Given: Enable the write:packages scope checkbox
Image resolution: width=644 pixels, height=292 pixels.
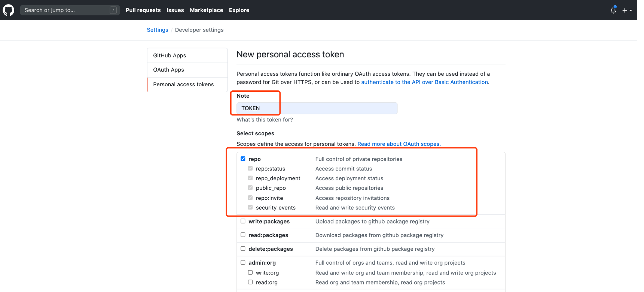Looking at the screenshot, I should coord(243,221).
